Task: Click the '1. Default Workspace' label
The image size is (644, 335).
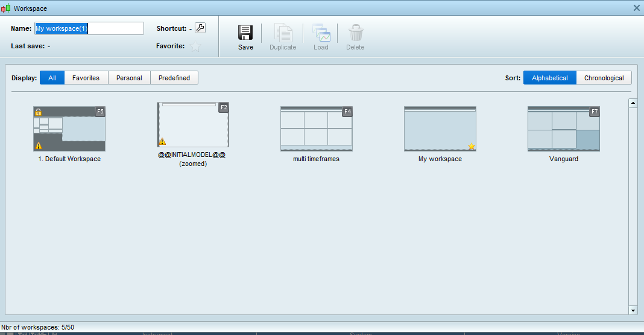Action: (69, 159)
